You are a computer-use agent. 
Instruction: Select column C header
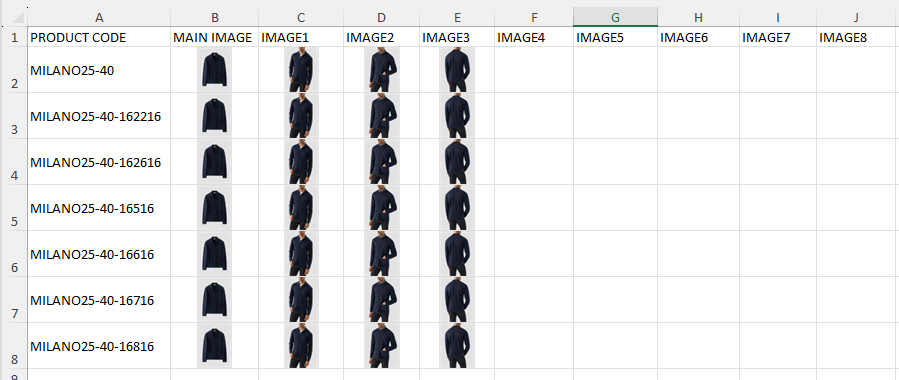301,18
